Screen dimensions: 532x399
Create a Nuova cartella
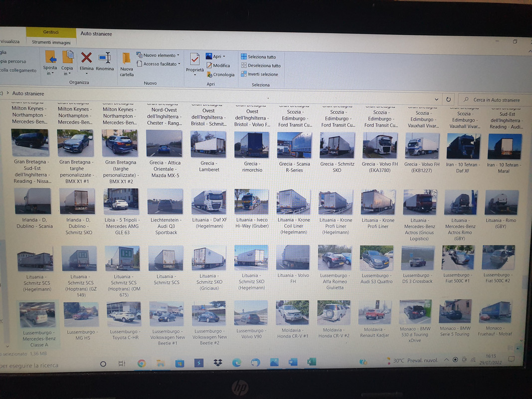(127, 64)
